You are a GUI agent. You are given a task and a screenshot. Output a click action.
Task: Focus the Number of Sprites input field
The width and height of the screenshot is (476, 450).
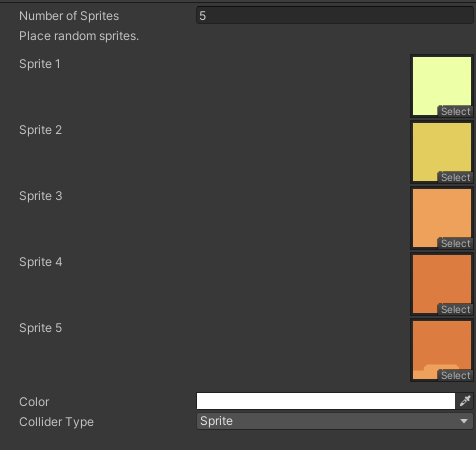coord(335,15)
